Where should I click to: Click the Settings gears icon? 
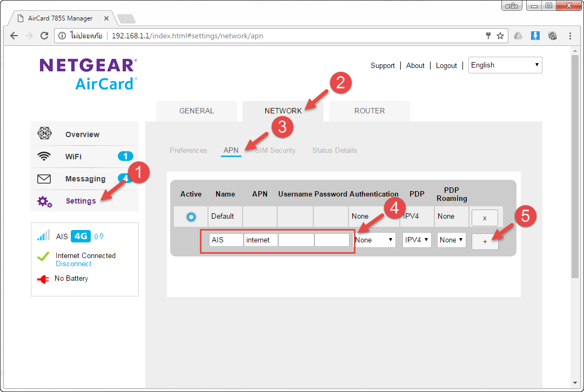click(x=45, y=201)
